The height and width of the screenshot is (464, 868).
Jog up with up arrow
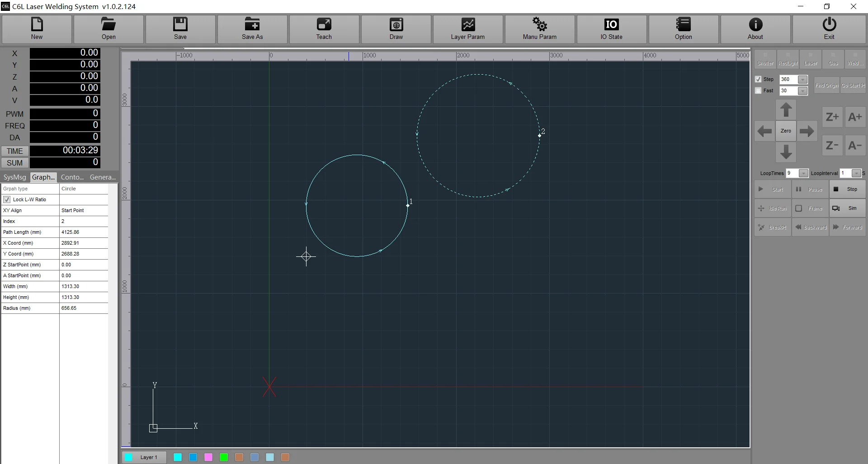click(786, 110)
